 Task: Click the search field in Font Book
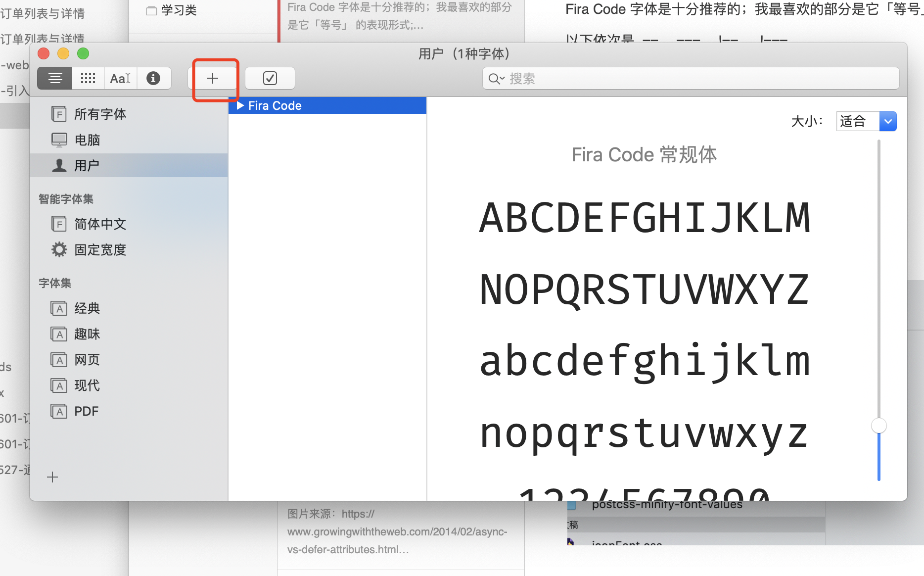point(691,78)
